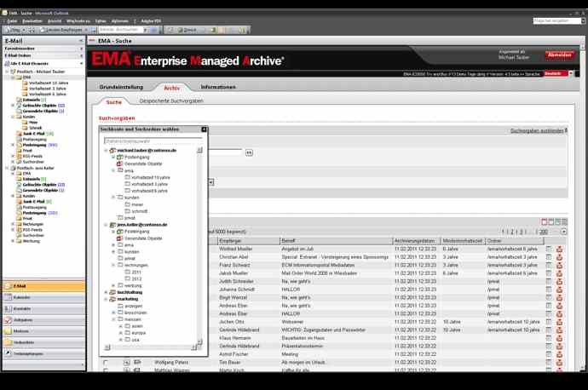Click the details icon in Wolfried Mueller row

[x=550, y=249]
